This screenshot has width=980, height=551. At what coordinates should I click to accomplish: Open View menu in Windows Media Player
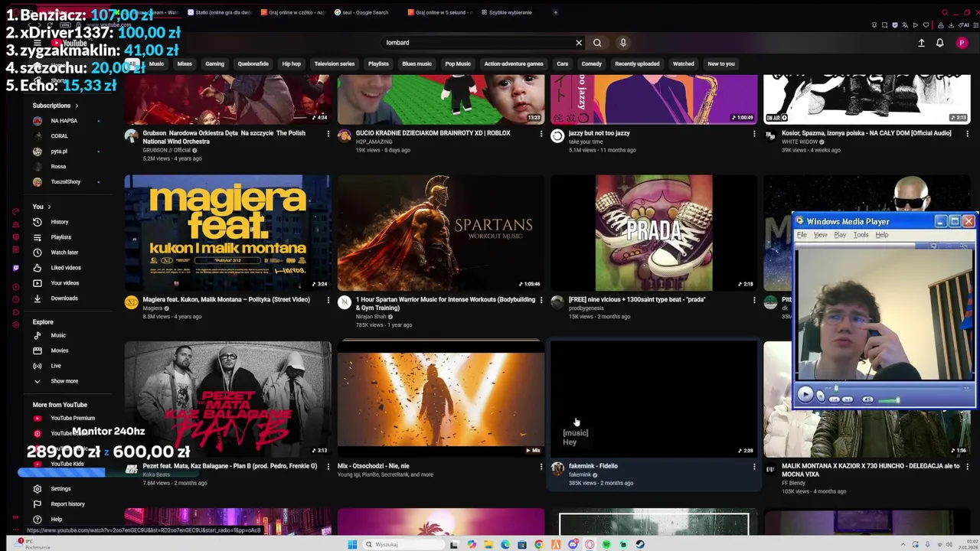(x=820, y=235)
